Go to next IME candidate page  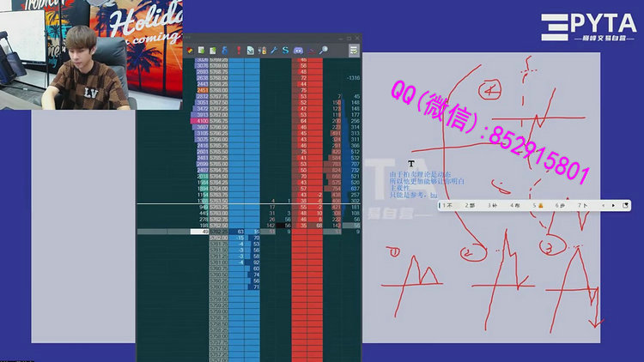tap(614, 205)
